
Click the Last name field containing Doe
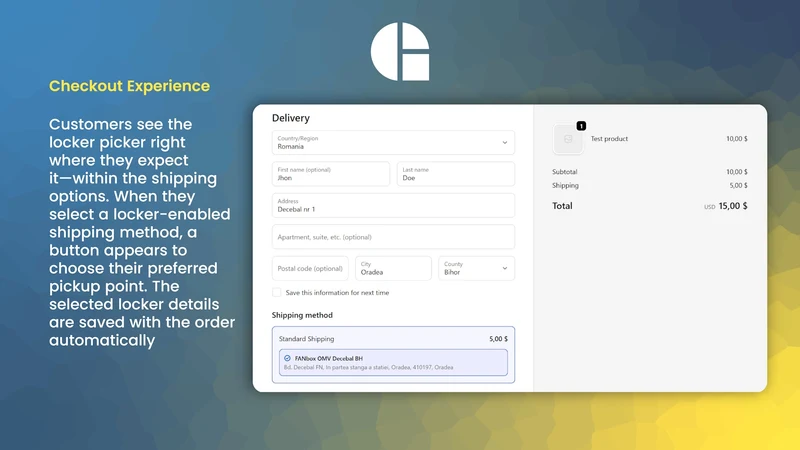(456, 174)
